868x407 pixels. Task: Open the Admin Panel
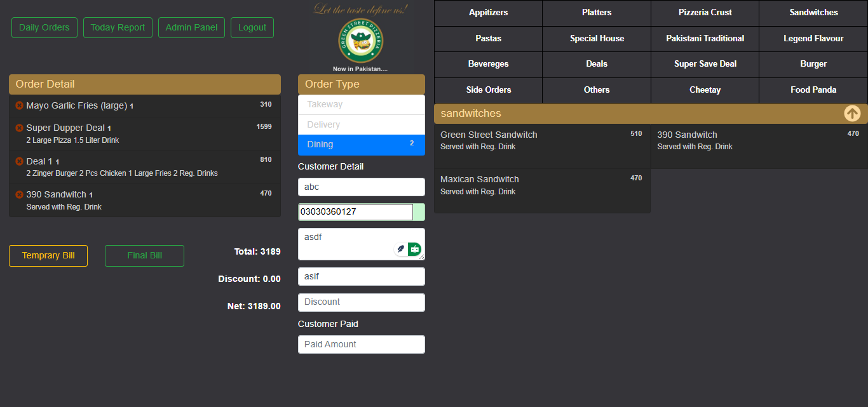pos(191,28)
